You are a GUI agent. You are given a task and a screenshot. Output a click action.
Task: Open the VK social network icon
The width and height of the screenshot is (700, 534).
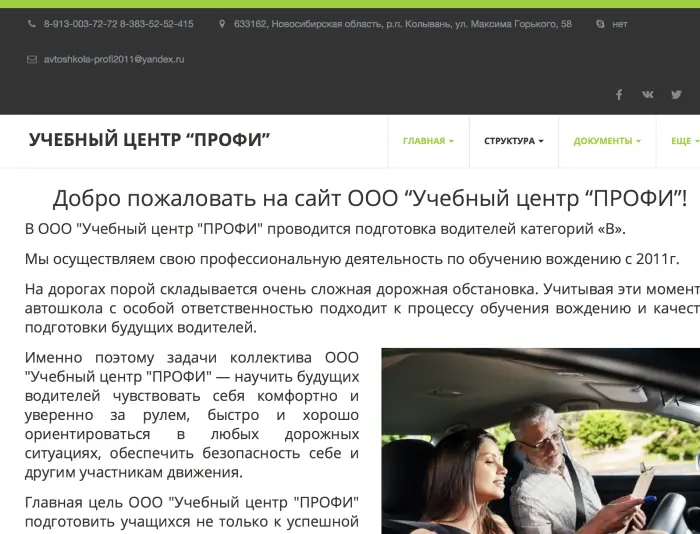click(x=647, y=95)
